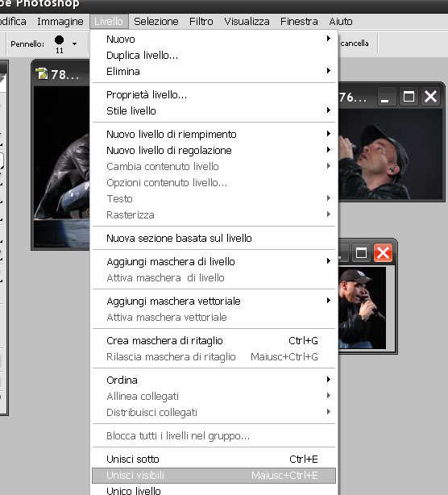The height and width of the screenshot is (495, 448).
Task: Open the Filtro menu
Action: click(201, 22)
